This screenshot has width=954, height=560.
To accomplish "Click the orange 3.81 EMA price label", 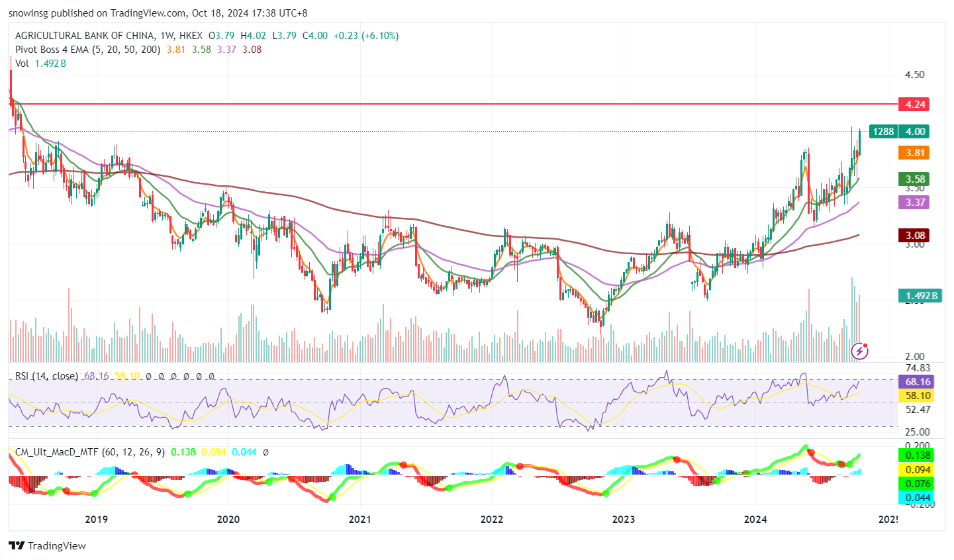I will click(x=914, y=153).
